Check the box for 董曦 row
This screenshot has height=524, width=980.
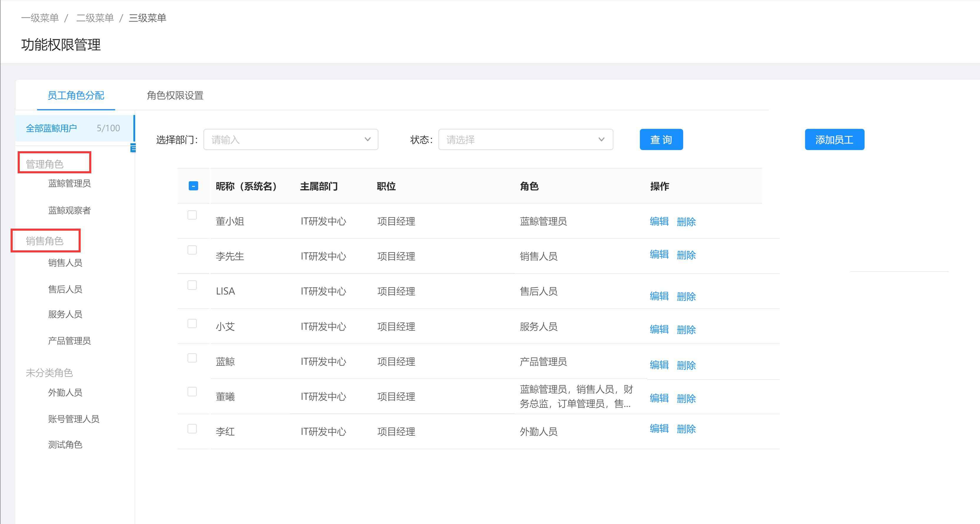point(192,392)
